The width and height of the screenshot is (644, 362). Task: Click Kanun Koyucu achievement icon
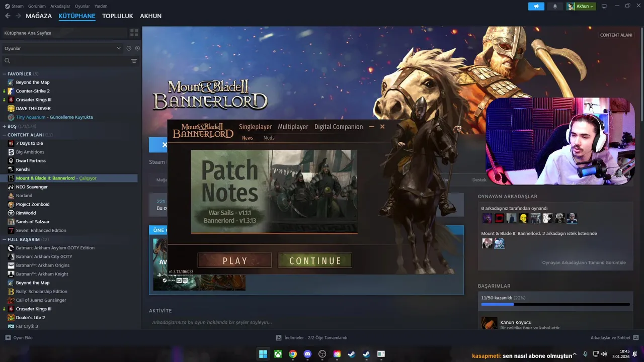tap(489, 323)
